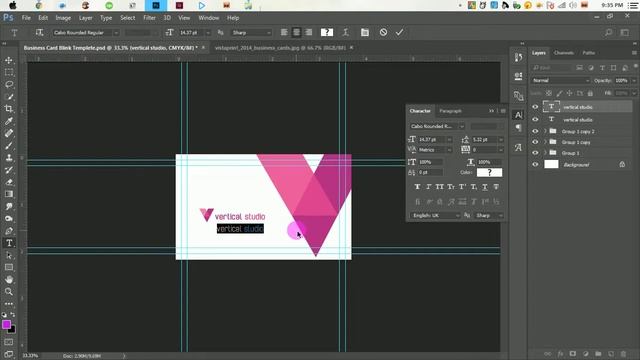Click the font size field in Character panel
Image resolution: width=640 pixels, height=360 pixels.
432,140
